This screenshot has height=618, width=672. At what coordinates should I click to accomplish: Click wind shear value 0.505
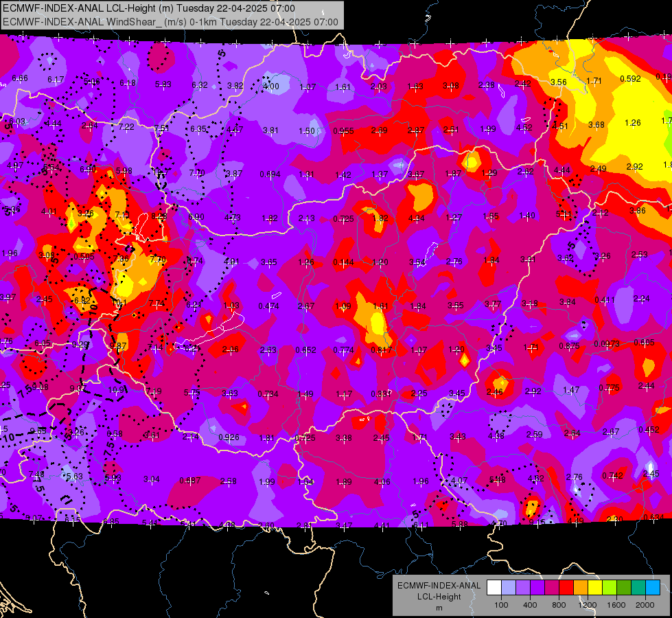point(84,256)
